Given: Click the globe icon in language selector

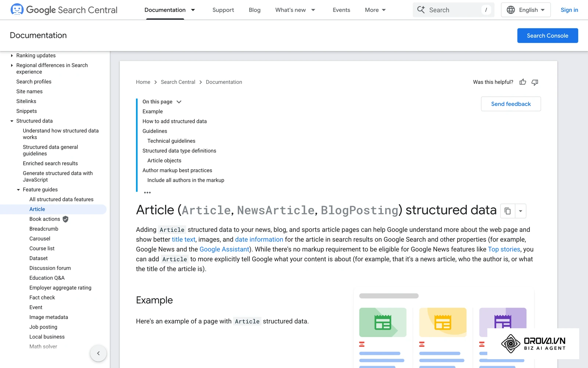Looking at the screenshot, I should pos(511,10).
